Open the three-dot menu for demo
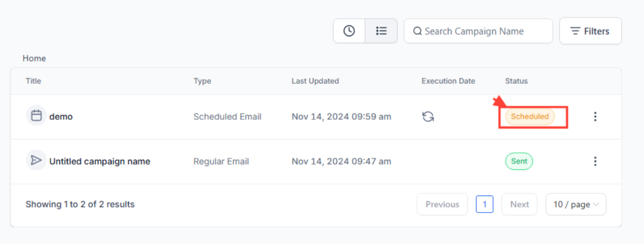 595,117
